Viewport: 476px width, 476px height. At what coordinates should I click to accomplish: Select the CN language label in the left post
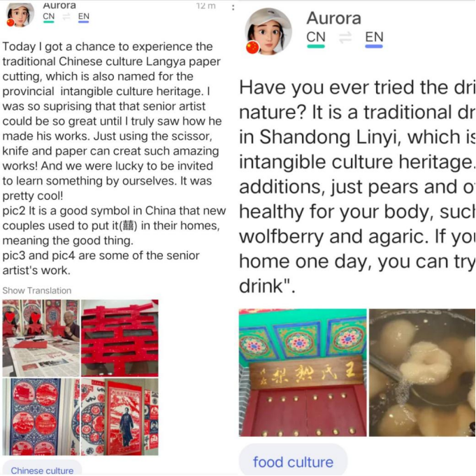(48, 17)
